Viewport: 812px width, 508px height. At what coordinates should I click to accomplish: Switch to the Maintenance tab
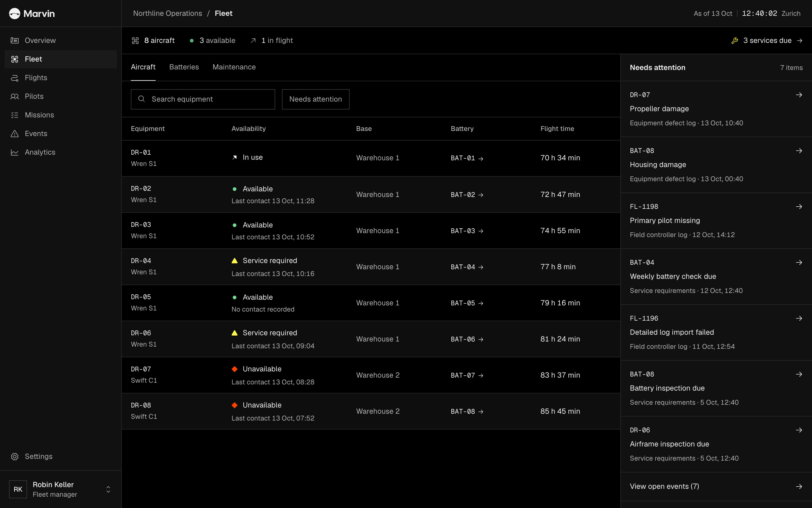234,67
